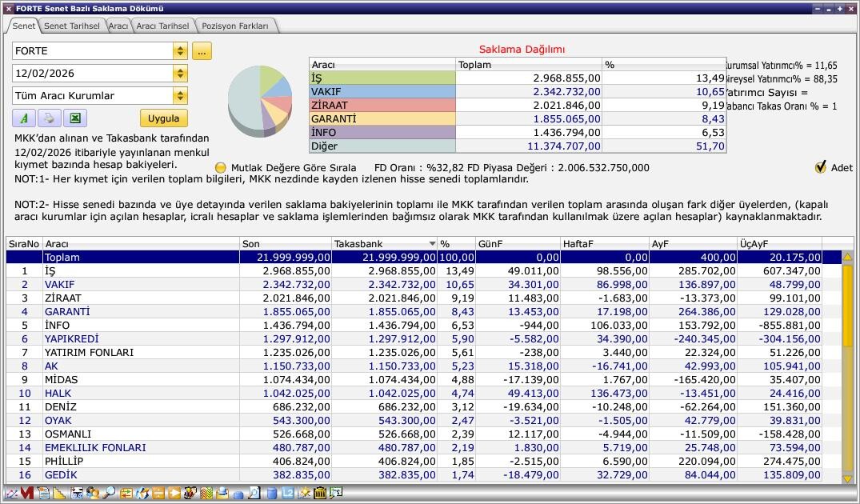Enable 'Mutlak Değere Göre Sırala' option
This screenshot has height=504, width=860.
pyautogui.click(x=221, y=168)
